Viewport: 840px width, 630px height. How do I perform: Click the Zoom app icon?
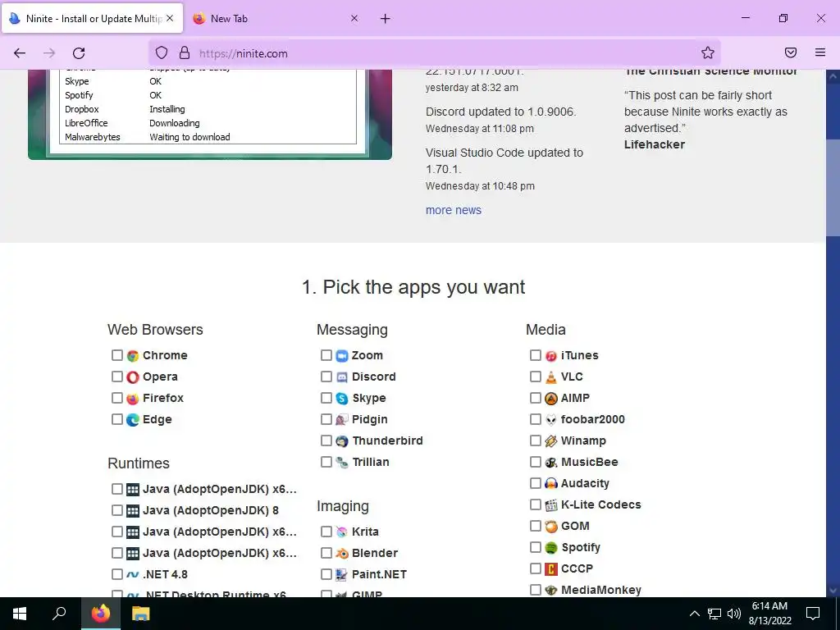click(342, 356)
